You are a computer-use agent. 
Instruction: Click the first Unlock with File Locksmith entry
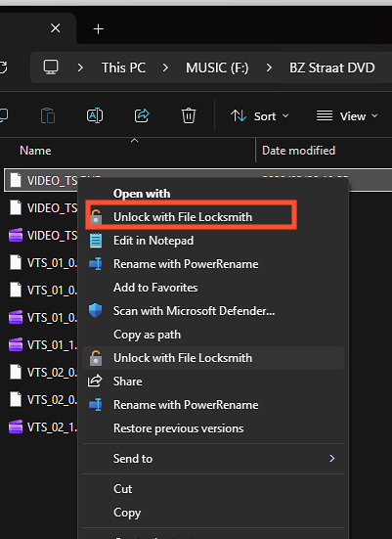pyautogui.click(x=213, y=217)
